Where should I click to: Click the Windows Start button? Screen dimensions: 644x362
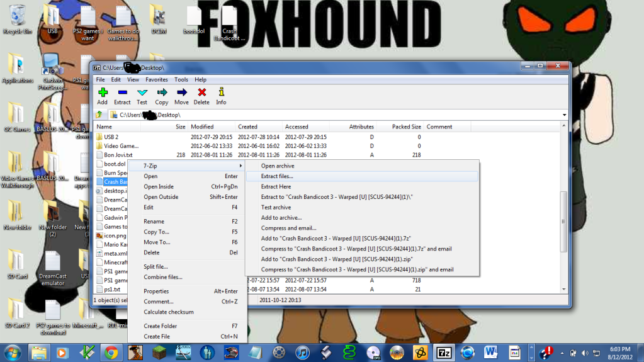coord(13,353)
